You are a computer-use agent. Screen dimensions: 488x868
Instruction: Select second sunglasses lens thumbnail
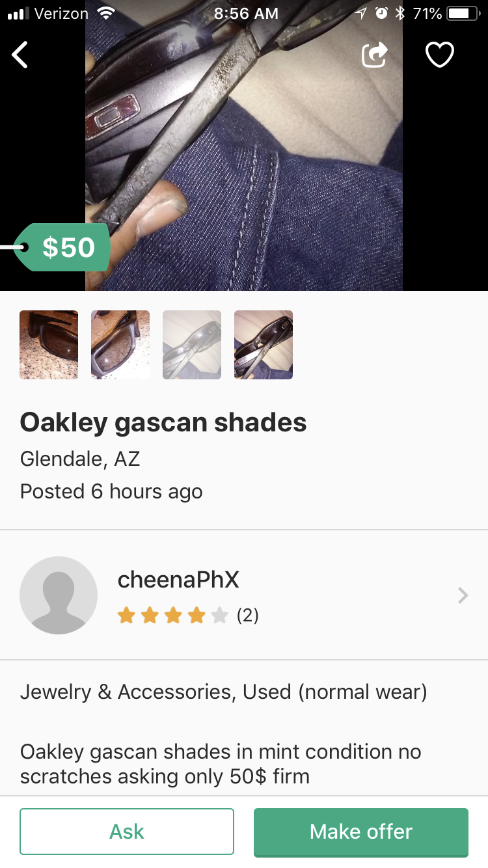tap(120, 345)
